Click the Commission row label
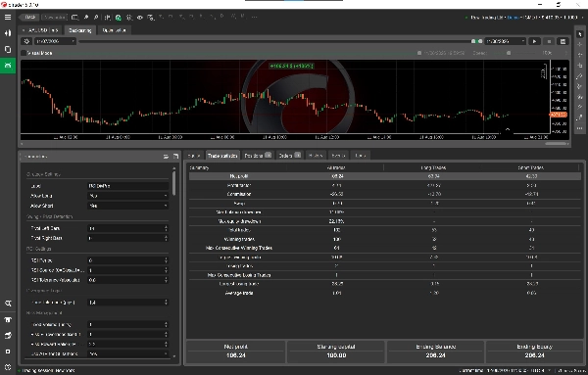 tap(239, 194)
